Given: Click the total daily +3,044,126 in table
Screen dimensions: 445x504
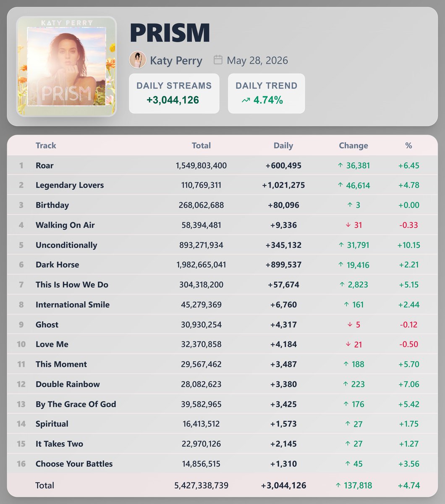Looking at the screenshot, I should [283, 486].
